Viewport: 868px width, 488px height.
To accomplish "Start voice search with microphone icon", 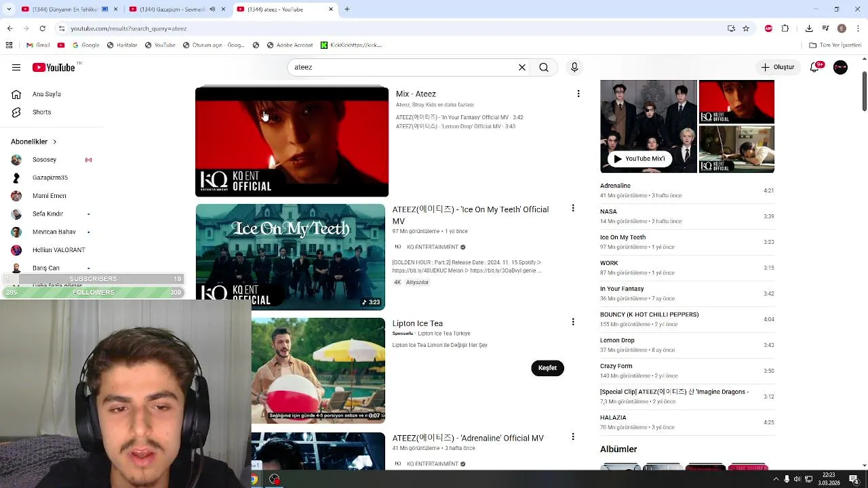I will [574, 67].
